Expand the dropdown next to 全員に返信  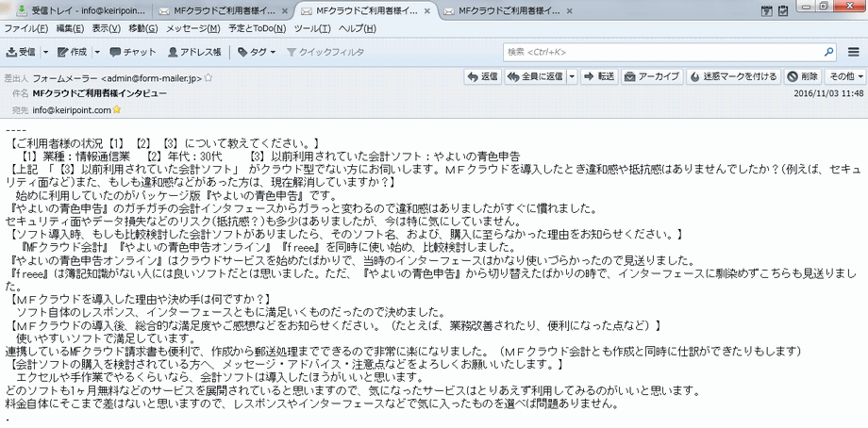click(572, 77)
